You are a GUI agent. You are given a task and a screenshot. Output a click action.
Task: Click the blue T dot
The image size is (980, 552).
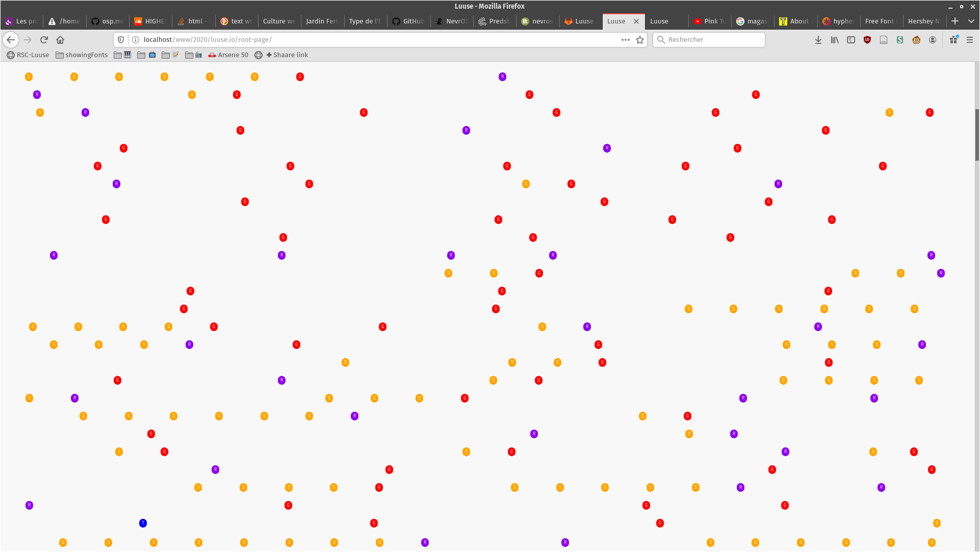click(143, 523)
